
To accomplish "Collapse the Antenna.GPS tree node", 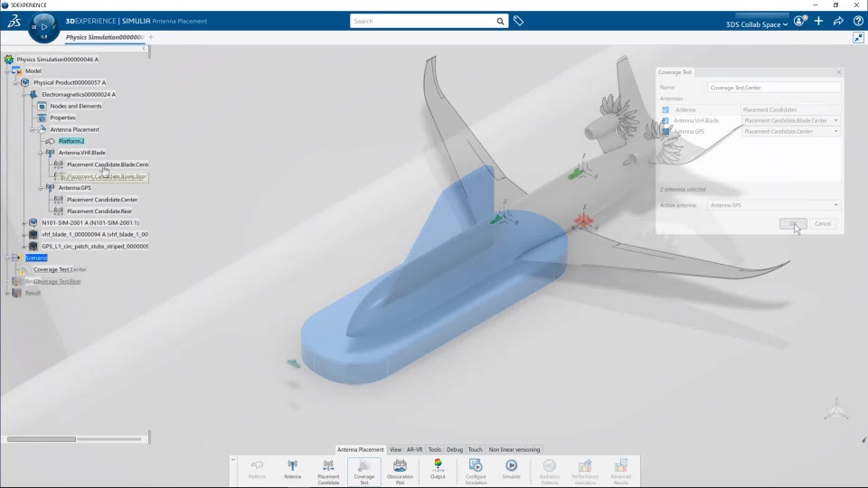I will [x=41, y=188].
